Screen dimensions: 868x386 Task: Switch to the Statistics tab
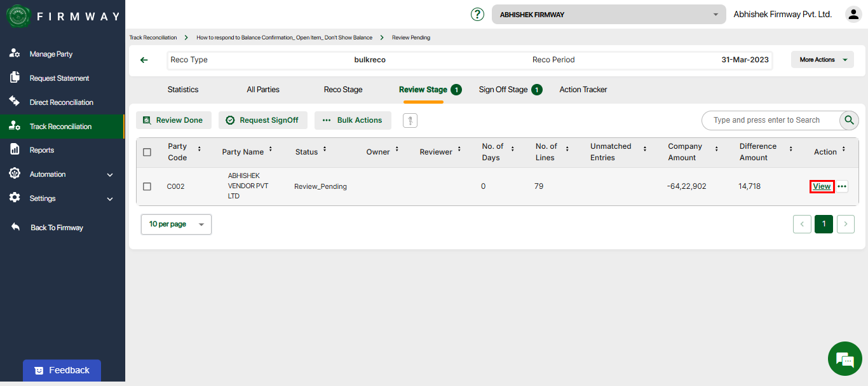(x=183, y=90)
